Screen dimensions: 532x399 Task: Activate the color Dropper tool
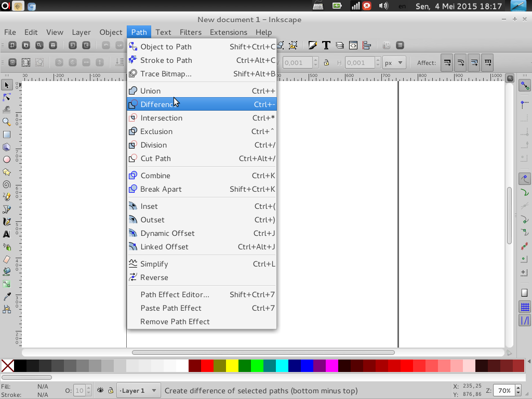(x=7, y=296)
